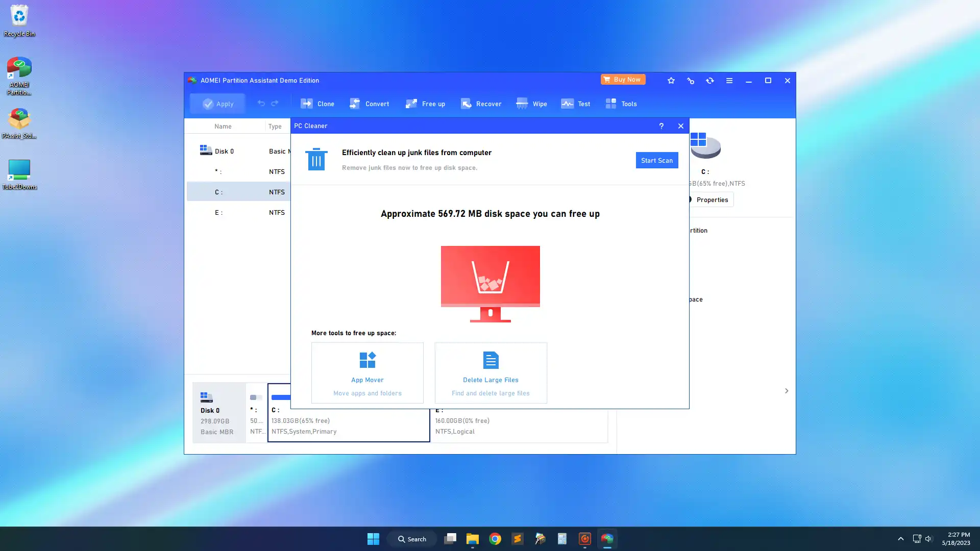
Task: Open the Recover menu
Action: 481,104
